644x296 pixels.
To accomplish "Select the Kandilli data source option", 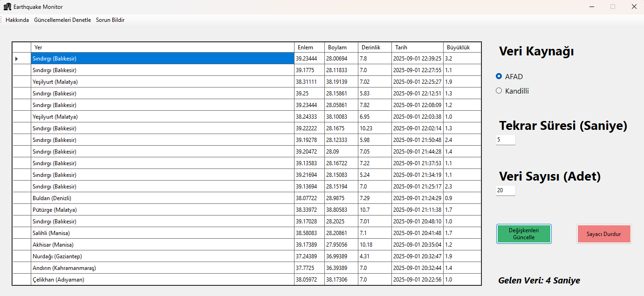I will click(499, 91).
